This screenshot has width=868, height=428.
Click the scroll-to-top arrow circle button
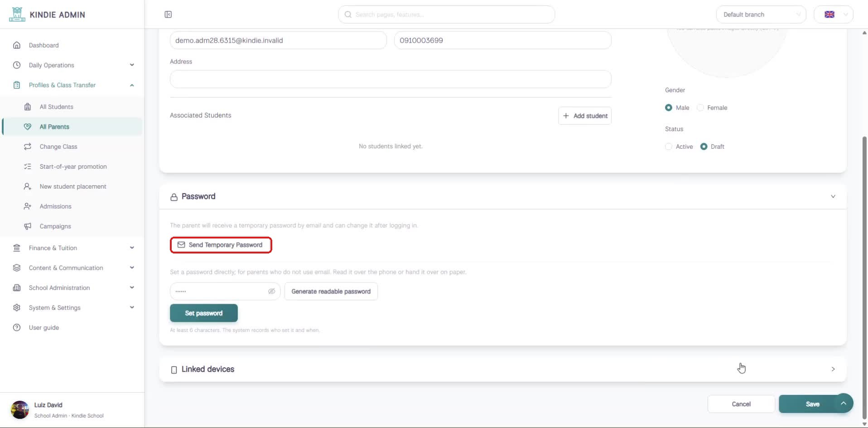(x=844, y=403)
